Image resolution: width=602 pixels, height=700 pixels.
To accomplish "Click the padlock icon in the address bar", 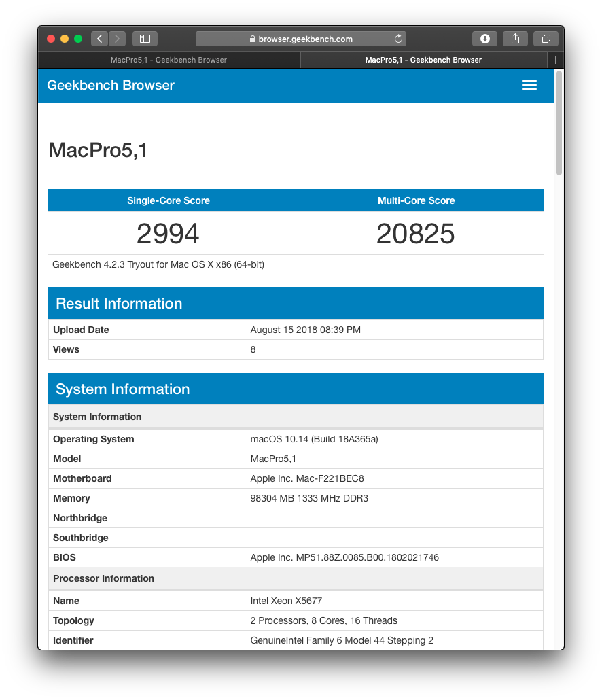I will click(x=253, y=39).
